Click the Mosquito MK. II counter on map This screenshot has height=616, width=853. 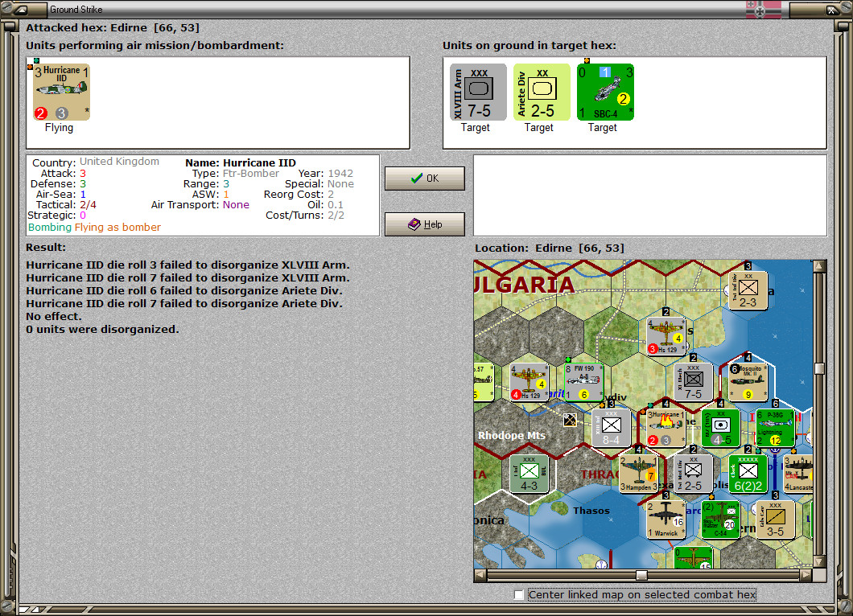(x=748, y=382)
